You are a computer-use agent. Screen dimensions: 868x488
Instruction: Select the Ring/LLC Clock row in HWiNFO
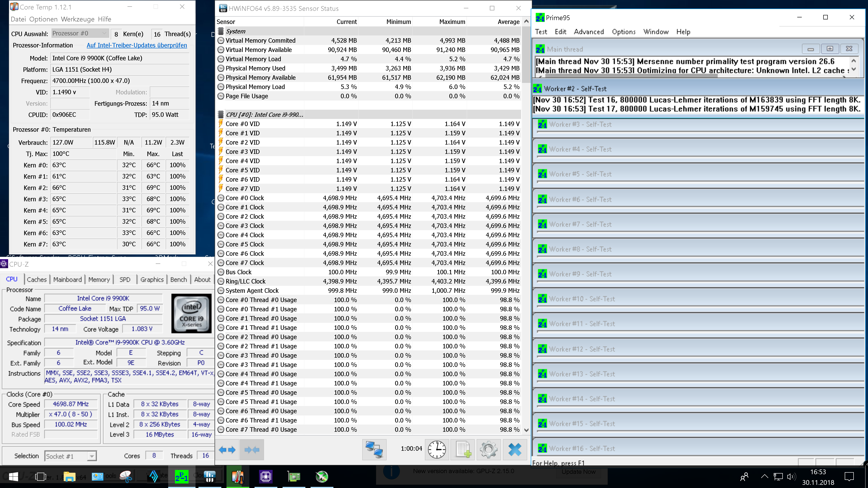(368, 281)
